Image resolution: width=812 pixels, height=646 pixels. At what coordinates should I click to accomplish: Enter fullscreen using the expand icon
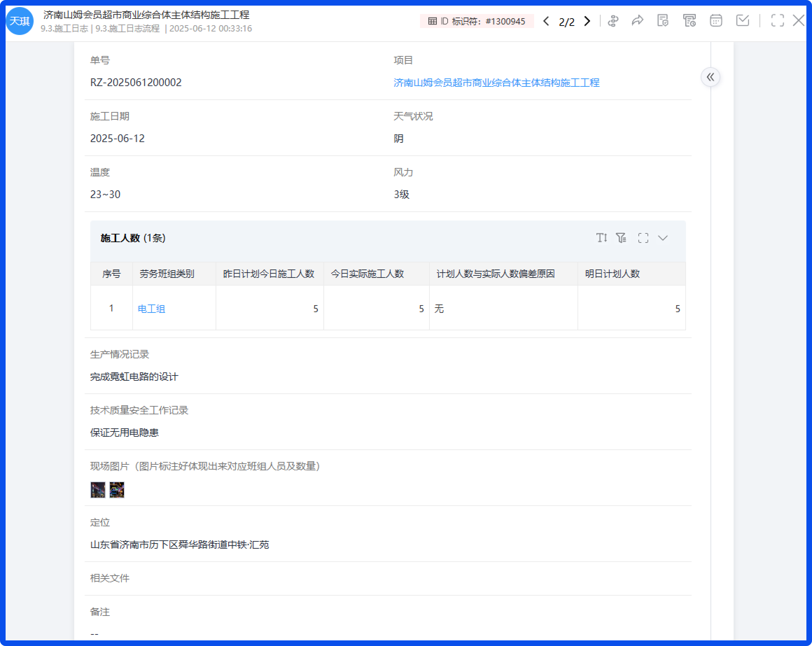click(778, 21)
